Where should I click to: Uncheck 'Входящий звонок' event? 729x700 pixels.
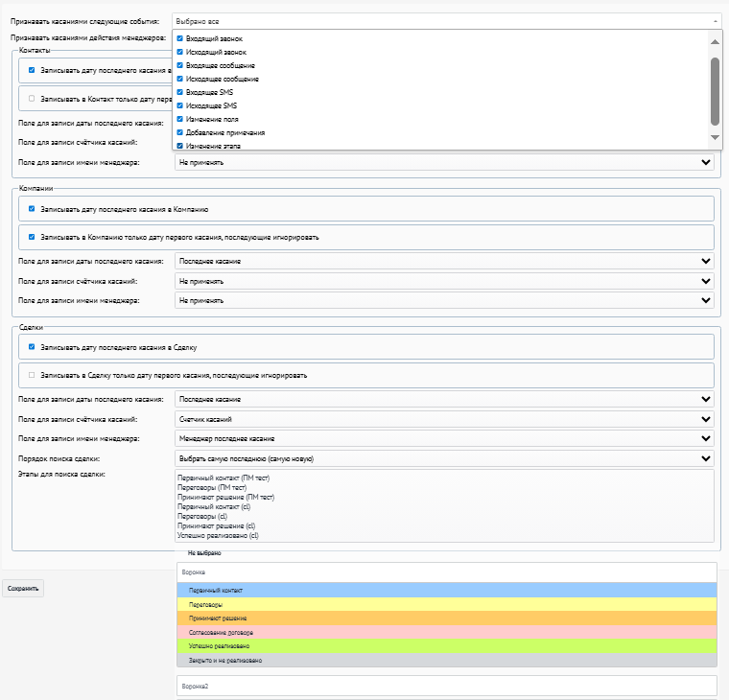click(x=180, y=38)
